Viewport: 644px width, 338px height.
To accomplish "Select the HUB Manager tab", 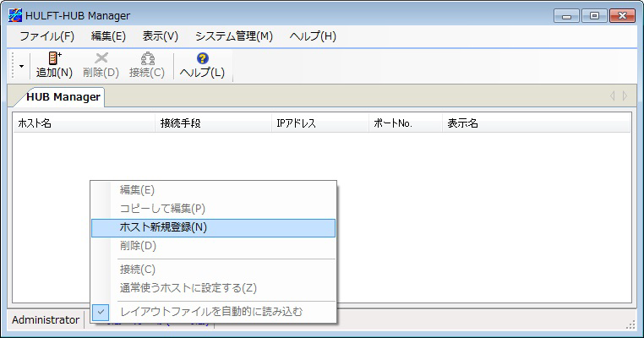I will tap(63, 97).
